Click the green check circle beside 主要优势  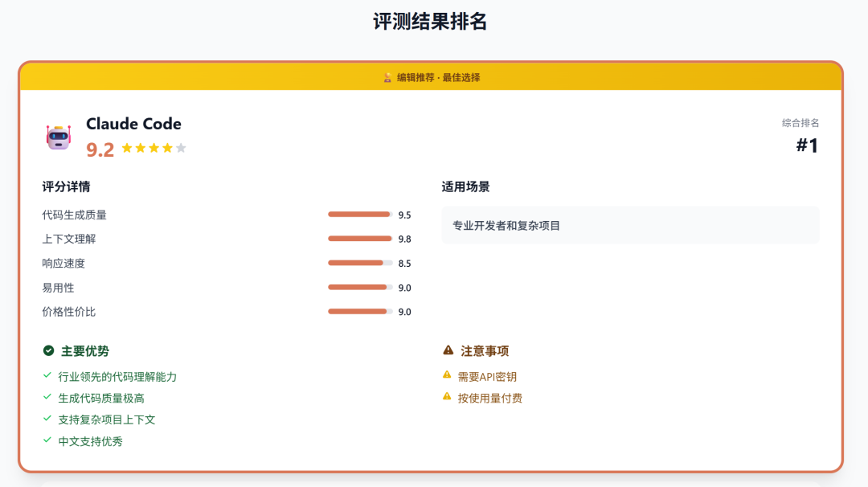pos(49,350)
